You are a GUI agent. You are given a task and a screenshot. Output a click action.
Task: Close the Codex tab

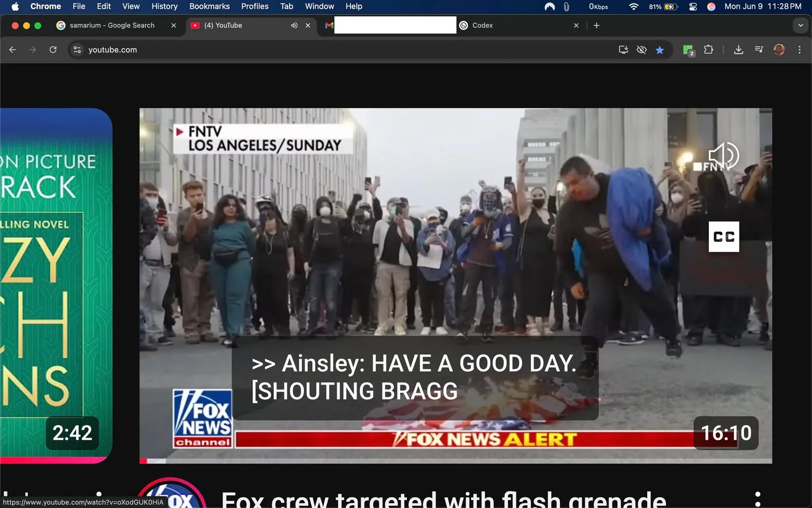click(576, 25)
